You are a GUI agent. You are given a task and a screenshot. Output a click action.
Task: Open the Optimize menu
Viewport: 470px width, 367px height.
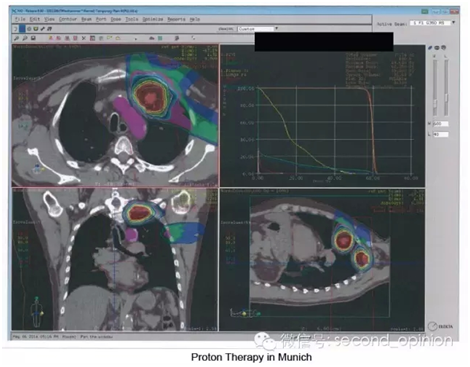click(x=153, y=19)
